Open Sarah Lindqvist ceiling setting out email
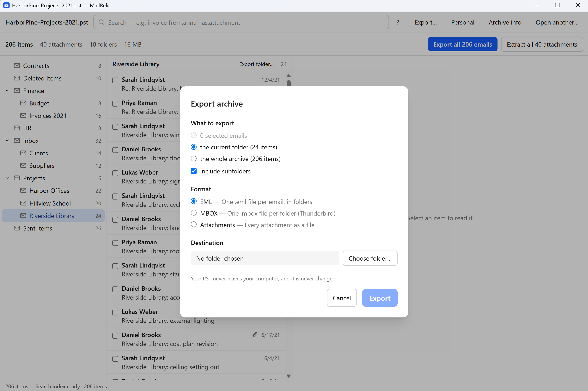Screen dimensions: 588x391 pyautogui.click(x=196, y=362)
